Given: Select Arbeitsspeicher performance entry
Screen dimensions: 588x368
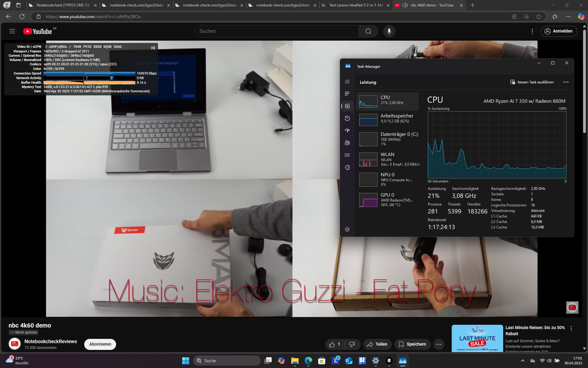Looking at the screenshot, I should pos(387,120).
